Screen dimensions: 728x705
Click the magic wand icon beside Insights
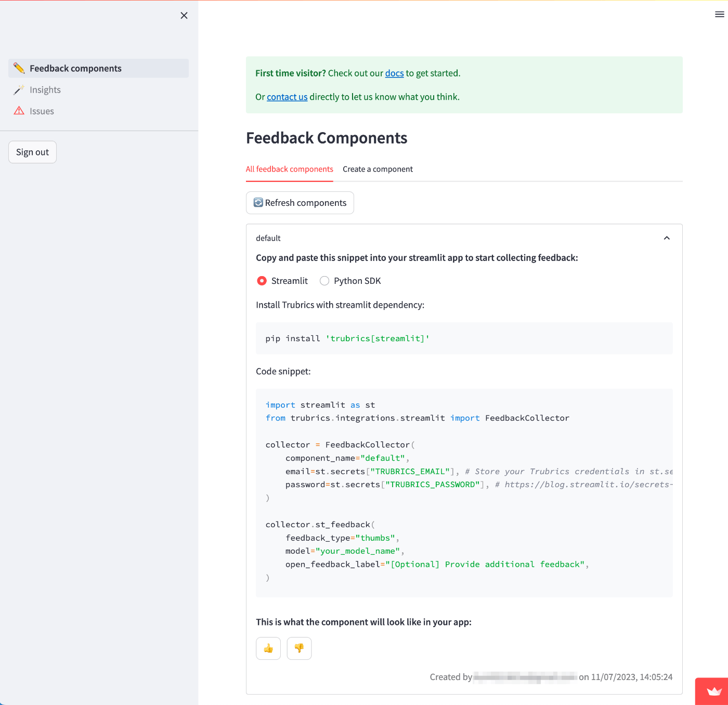(19, 89)
